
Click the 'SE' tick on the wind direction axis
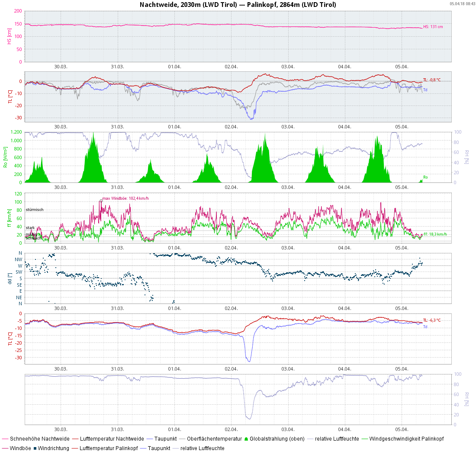pyautogui.click(x=19, y=285)
